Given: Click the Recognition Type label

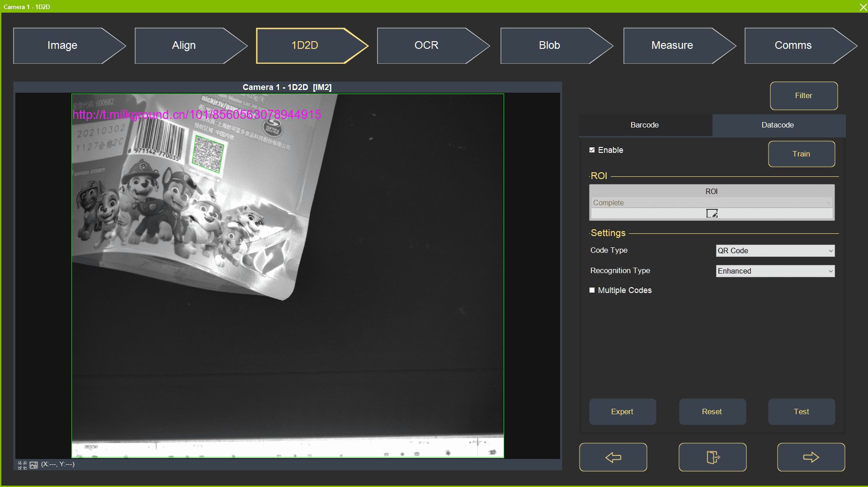Looking at the screenshot, I should click(620, 271).
